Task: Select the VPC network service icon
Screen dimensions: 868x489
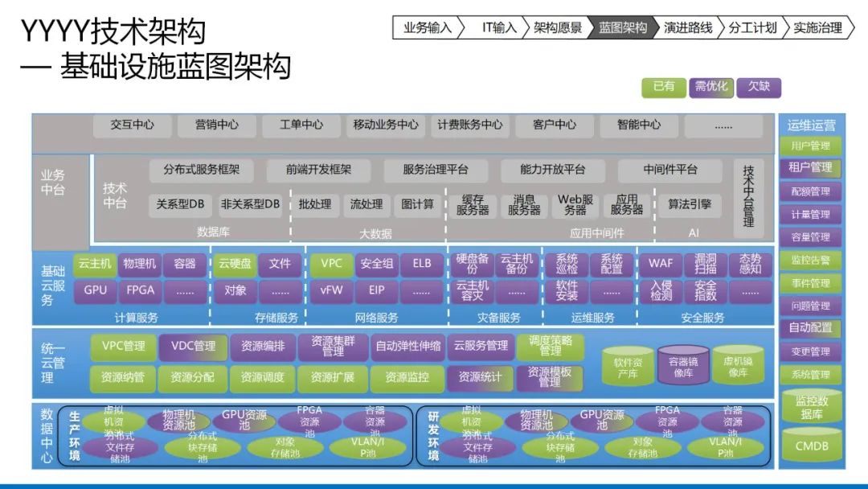Action: point(331,264)
